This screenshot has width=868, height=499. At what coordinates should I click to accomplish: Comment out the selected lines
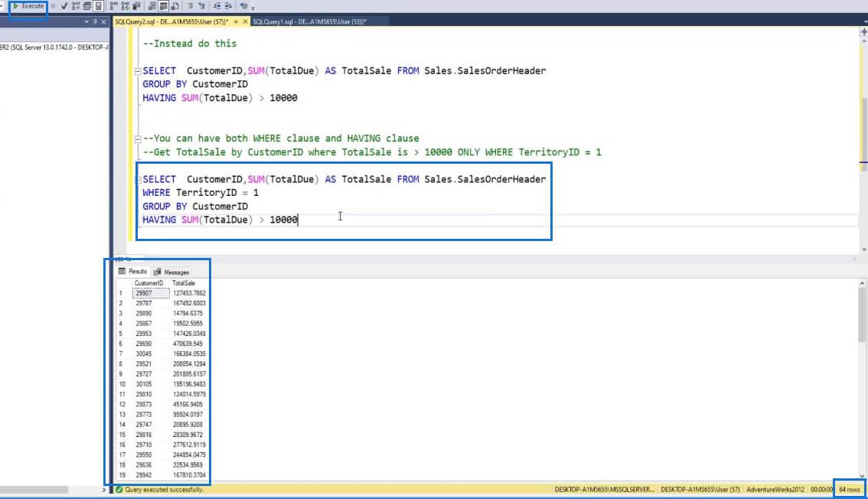(190, 6)
